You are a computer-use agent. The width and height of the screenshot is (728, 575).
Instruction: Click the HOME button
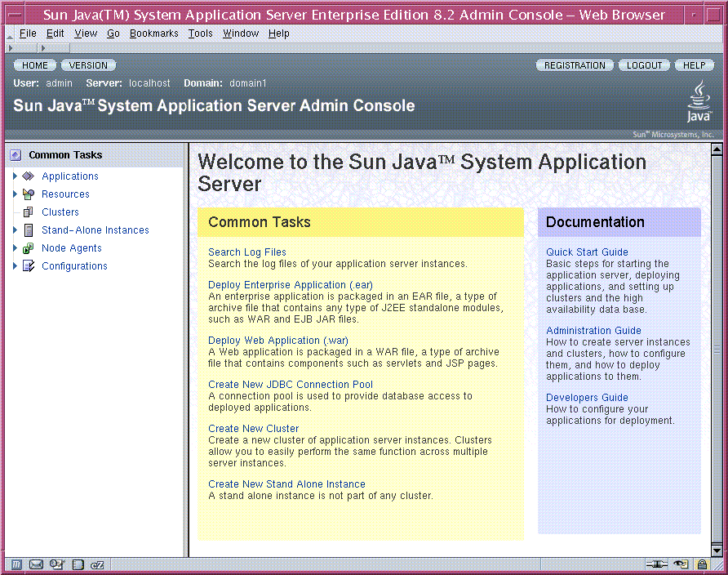[x=35, y=65]
